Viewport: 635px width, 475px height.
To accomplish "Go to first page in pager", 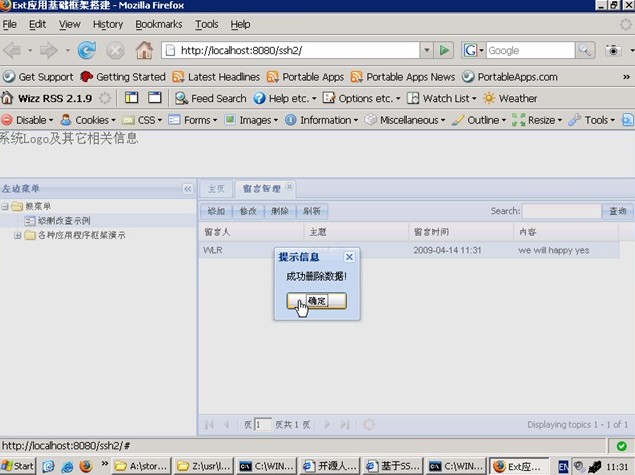I will pos(209,424).
